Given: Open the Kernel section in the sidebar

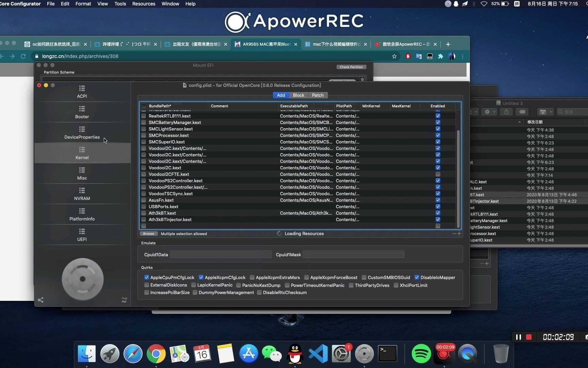Looking at the screenshot, I should point(82,153).
